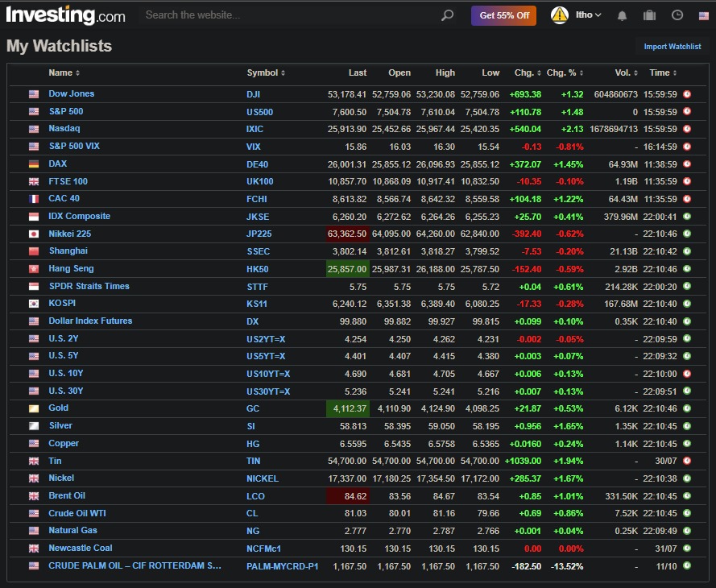
Task: Open the portfolio briefcase icon
Action: tap(649, 15)
